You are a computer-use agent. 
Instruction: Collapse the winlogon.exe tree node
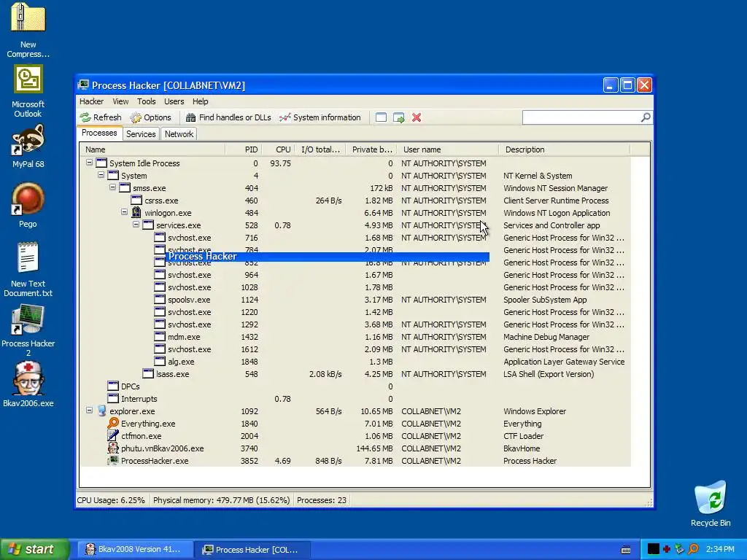point(124,212)
